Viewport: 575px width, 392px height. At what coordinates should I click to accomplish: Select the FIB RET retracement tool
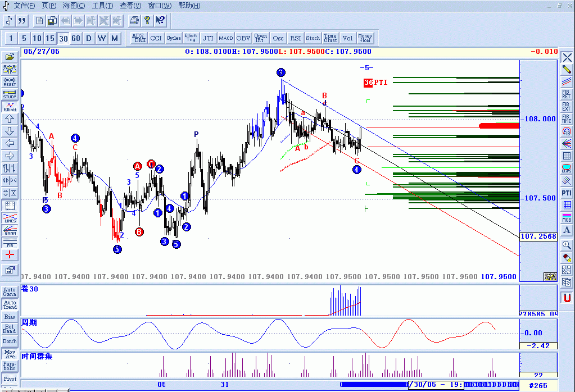click(567, 94)
